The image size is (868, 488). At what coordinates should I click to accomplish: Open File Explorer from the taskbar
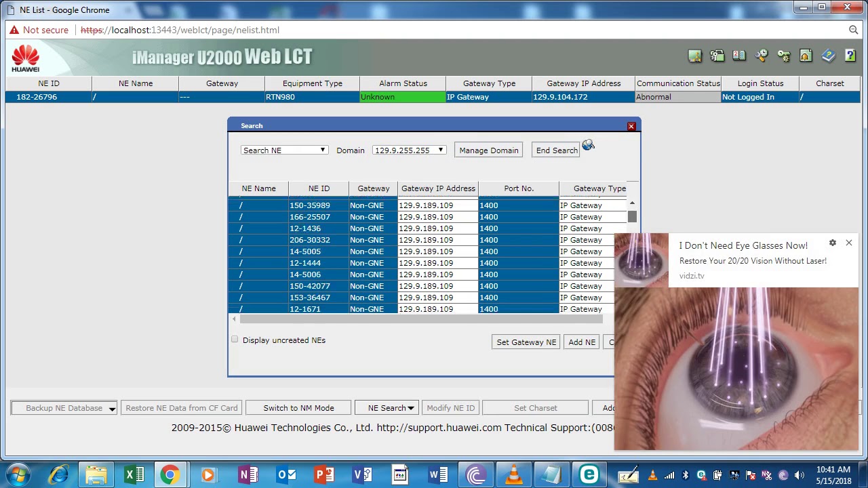point(96,474)
